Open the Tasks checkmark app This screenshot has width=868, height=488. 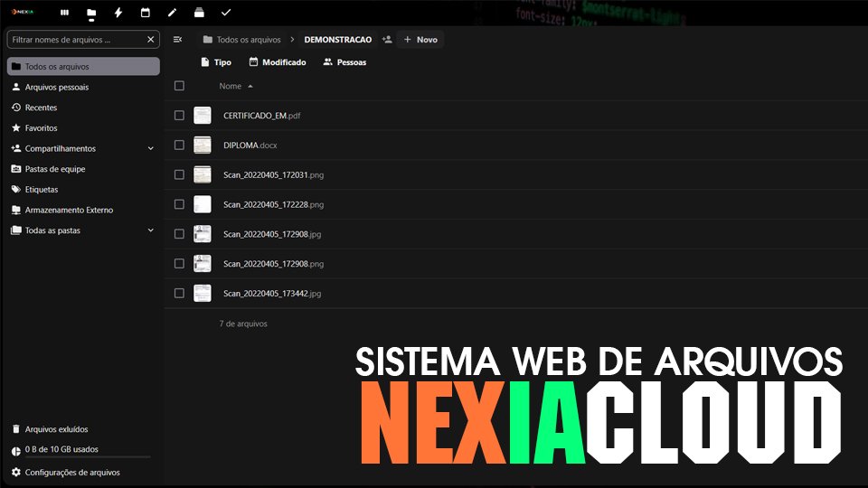coord(226,13)
